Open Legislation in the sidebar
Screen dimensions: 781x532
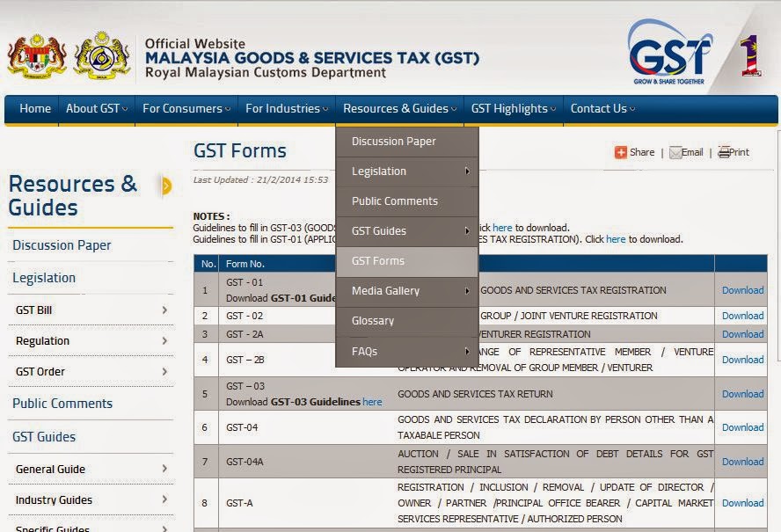[44, 278]
